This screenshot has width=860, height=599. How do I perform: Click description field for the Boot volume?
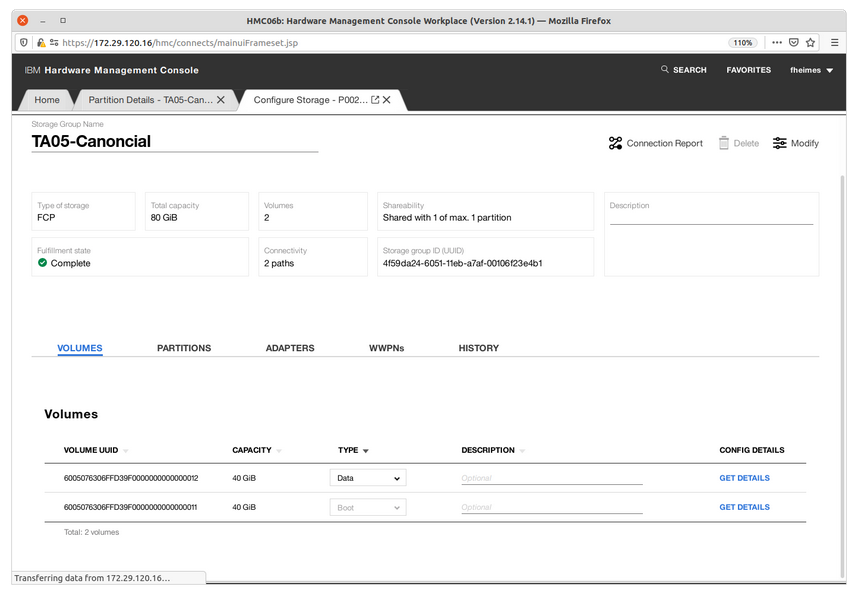click(x=551, y=508)
